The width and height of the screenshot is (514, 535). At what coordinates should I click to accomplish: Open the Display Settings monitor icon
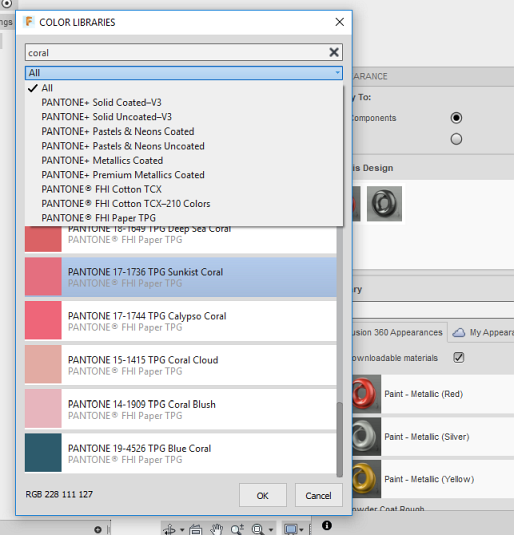pyautogui.click(x=290, y=529)
